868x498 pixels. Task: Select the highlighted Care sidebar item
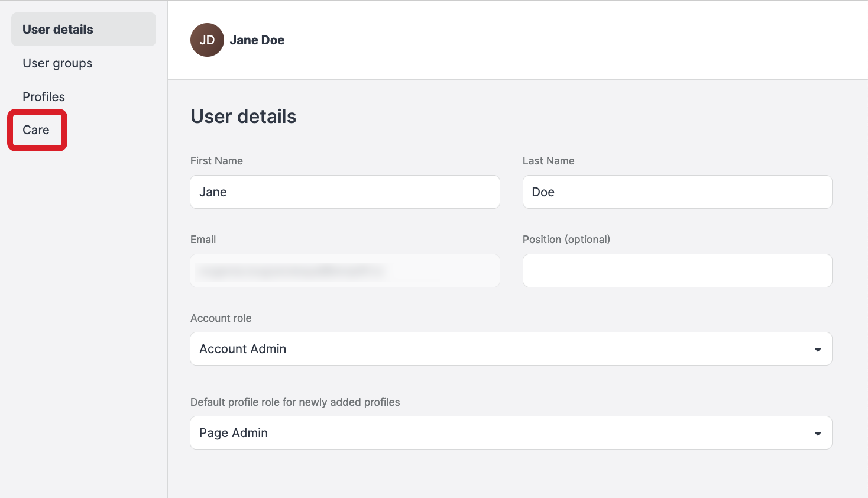click(x=36, y=130)
